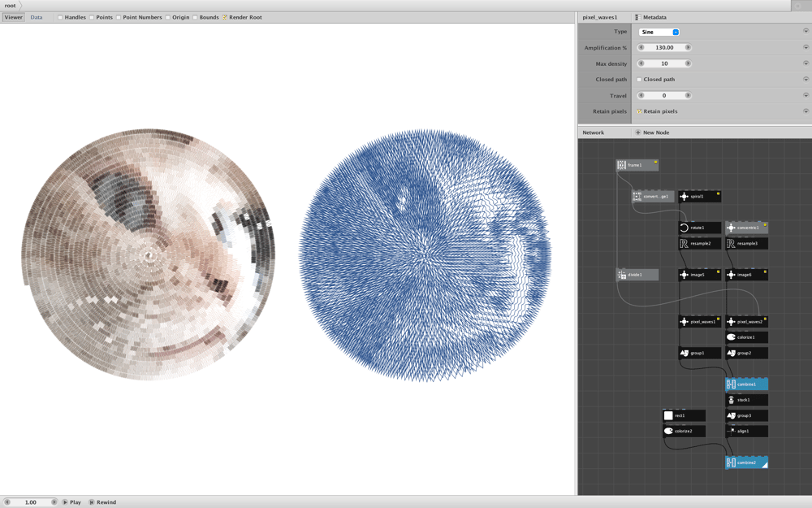
Task: Toggle the Handles checkbox
Action: (x=60, y=17)
